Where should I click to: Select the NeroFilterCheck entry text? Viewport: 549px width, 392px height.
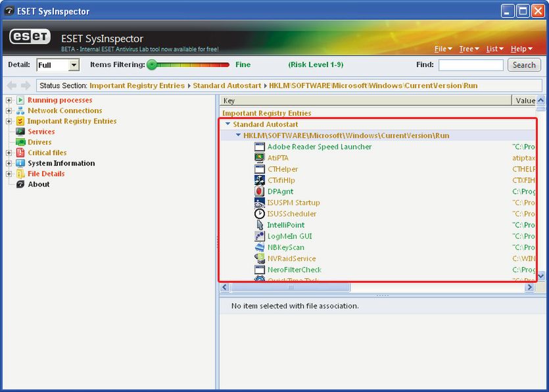(x=294, y=270)
